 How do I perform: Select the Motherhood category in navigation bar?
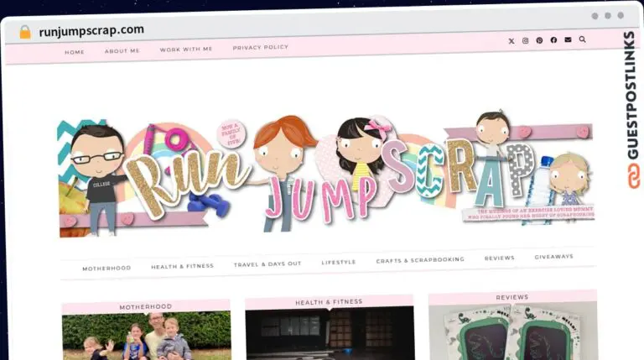pyautogui.click(x=106, y=269)
